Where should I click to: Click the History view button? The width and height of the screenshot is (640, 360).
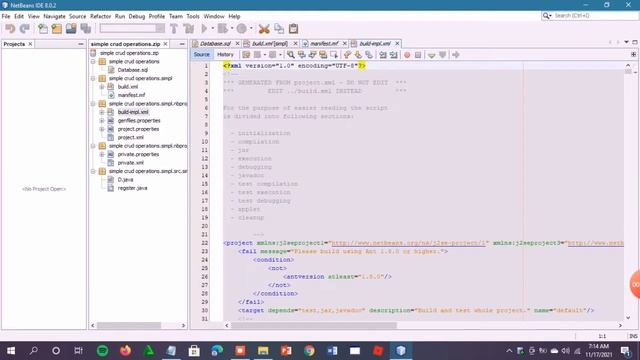225,54
